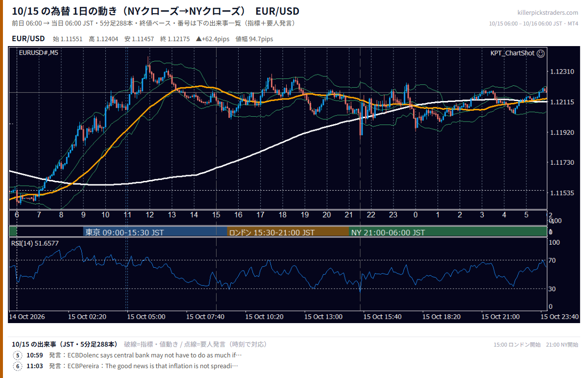
Task: Click the RSI(14) 51.6577 indicator label
Action: (x=35, y=243)
